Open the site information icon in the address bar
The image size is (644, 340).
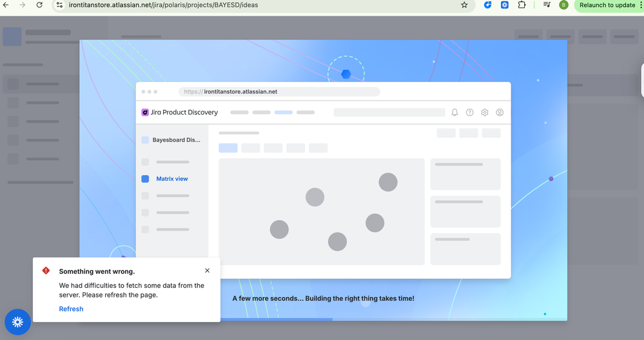(59, 5)
